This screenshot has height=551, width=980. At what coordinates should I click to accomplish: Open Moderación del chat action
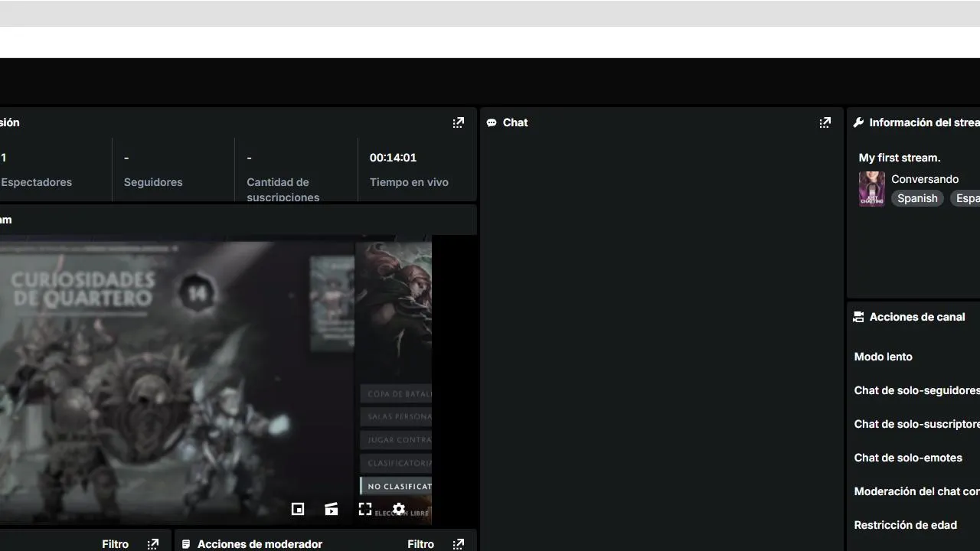[x=917, y=491]
